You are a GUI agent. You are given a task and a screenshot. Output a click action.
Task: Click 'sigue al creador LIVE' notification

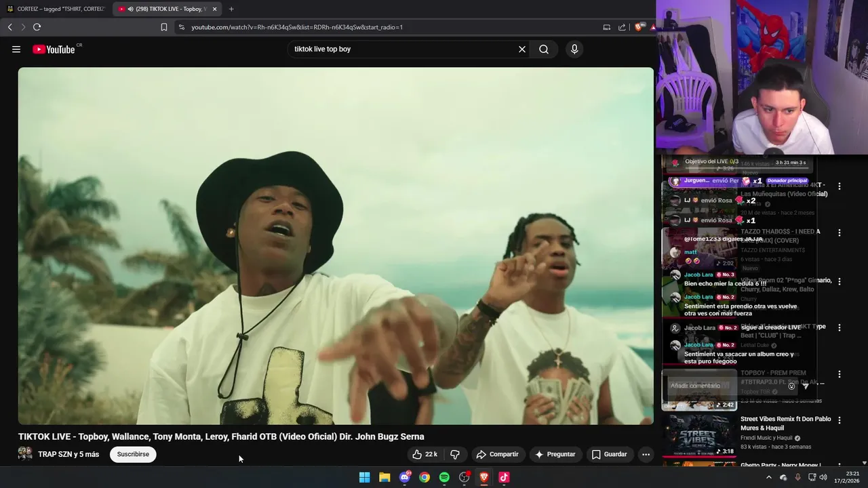point(771,327)
